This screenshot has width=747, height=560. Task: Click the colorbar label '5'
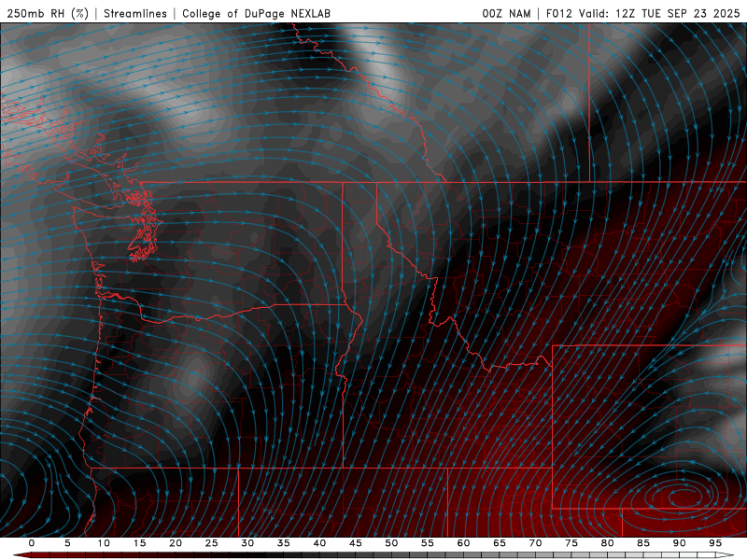(67, 543)
